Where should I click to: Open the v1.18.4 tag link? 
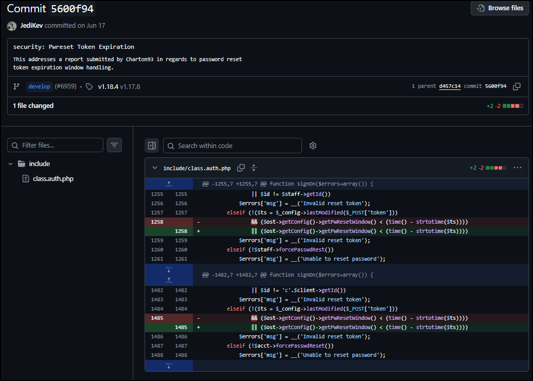click(x=108, y=87)
